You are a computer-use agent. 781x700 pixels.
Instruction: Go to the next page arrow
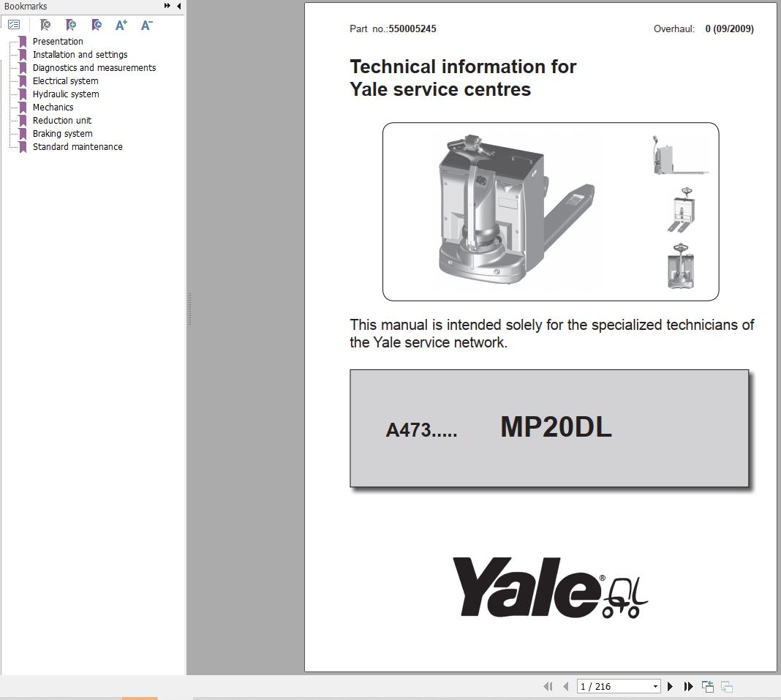670,687
